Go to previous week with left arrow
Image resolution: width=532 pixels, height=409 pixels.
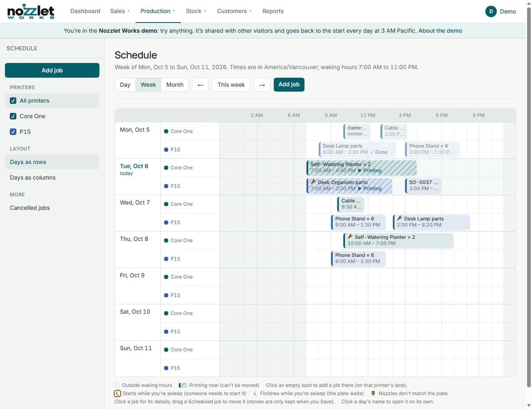(200, 85)
